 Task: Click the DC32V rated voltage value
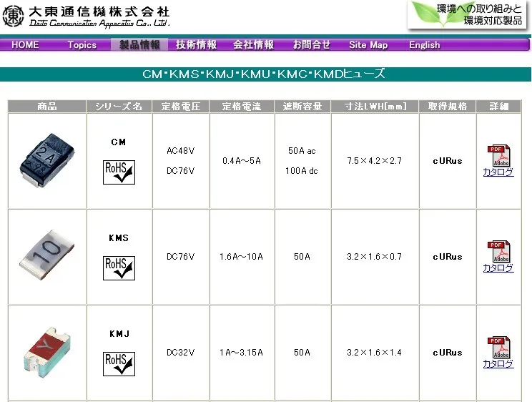tap(180, 353)
